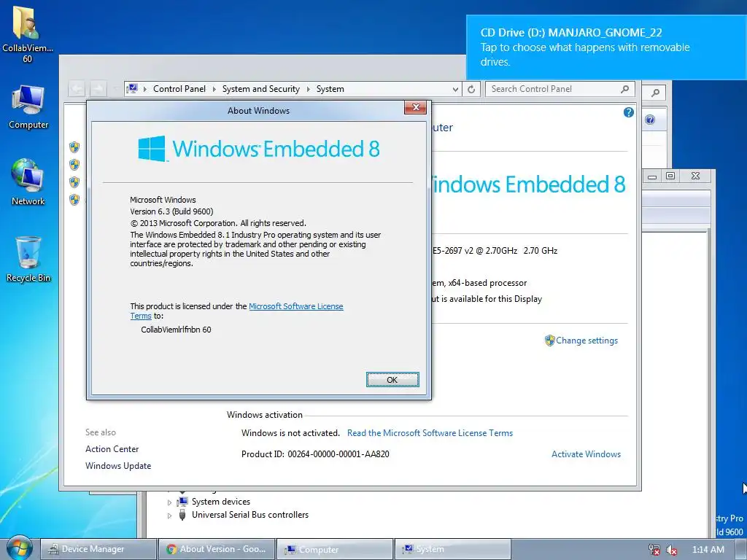Open the Microsoft Software License Terms link
Image resolution: width=747 pixels, height=560 pixels.
(237, 311)
